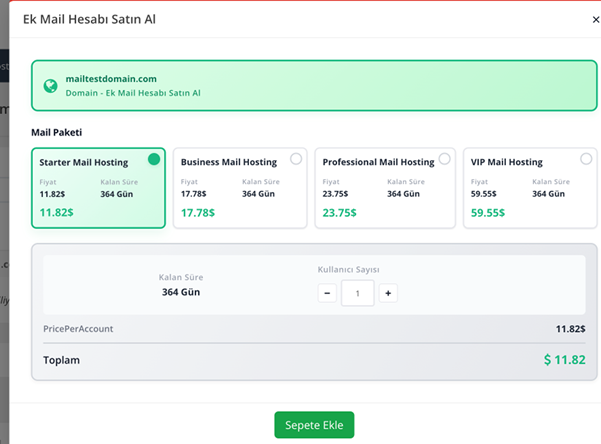Choose the Business Mail Hosting radio button
Viewport: 601px width, 444px height.
coord(296,159)
